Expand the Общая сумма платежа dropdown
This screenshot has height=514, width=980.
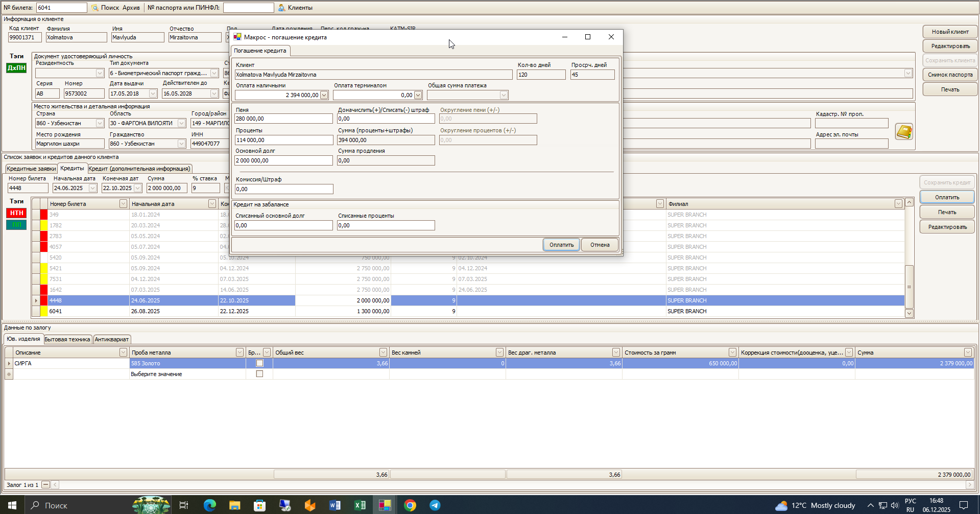click(504, 95)
